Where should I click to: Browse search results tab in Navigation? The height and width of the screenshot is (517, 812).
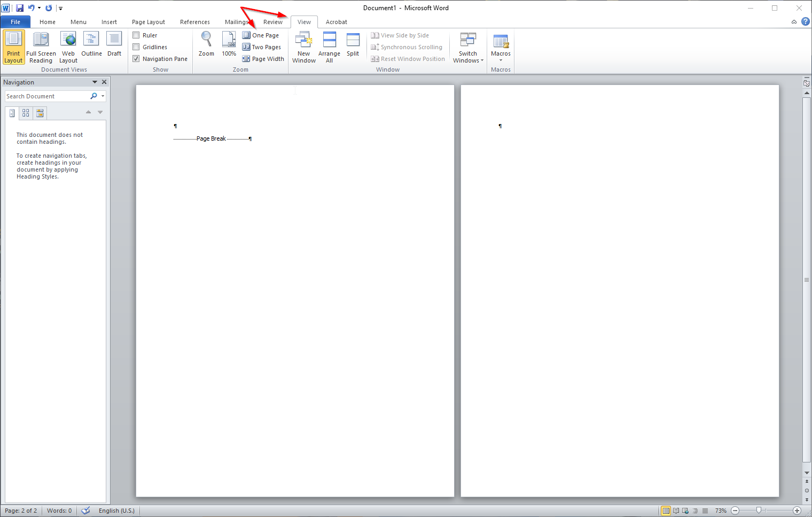[40, 113]
